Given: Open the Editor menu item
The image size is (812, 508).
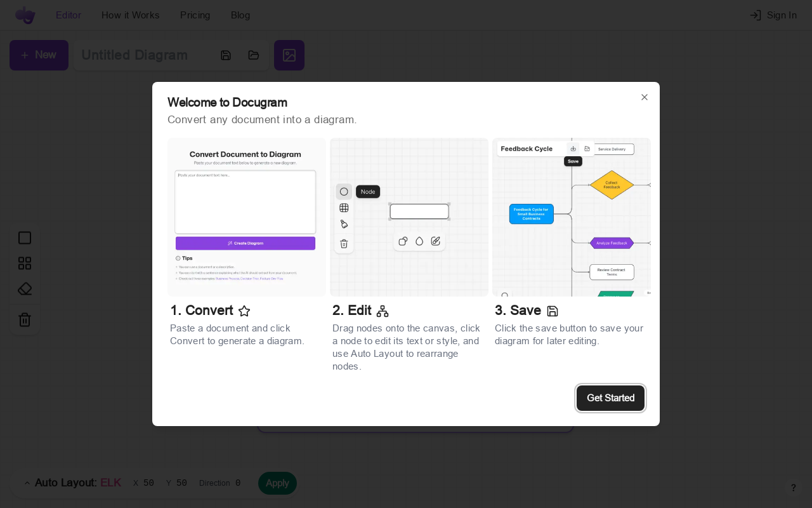Looking at the screenshot, I should [69, 15].
